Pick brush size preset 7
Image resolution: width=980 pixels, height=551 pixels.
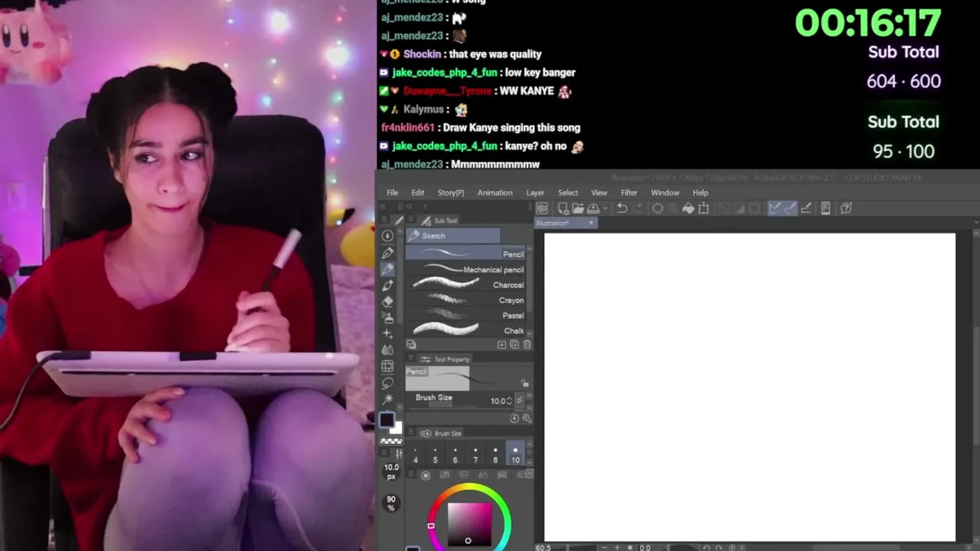pos(475,455)
